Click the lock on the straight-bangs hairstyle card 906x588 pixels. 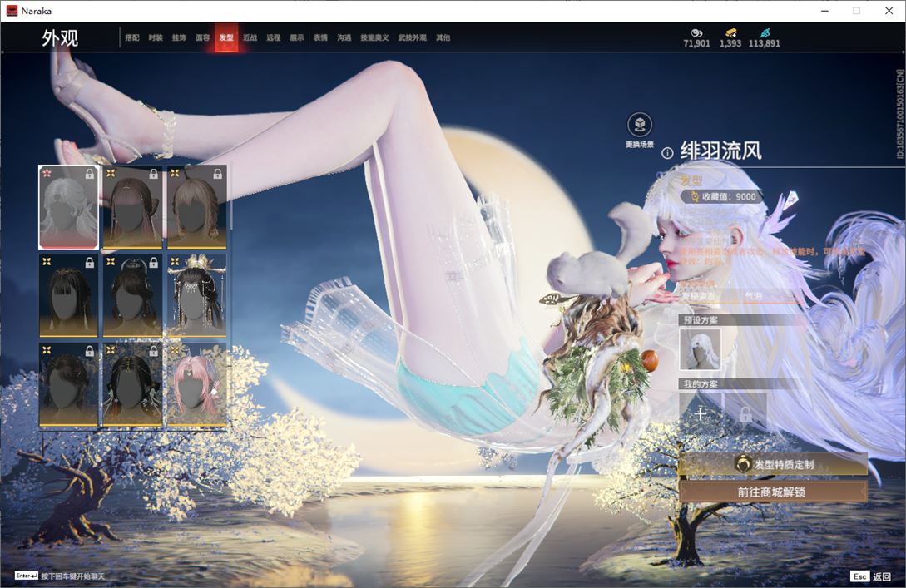click(90, 263)
